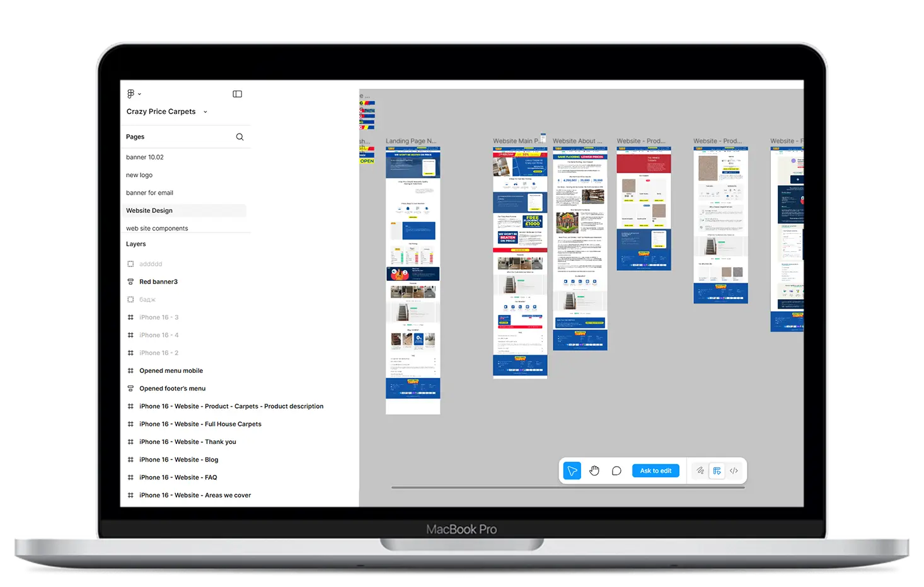Screen dimensions: 924x587
Task: Click the red-header Website - Prod frame
Action: (644, 208)
